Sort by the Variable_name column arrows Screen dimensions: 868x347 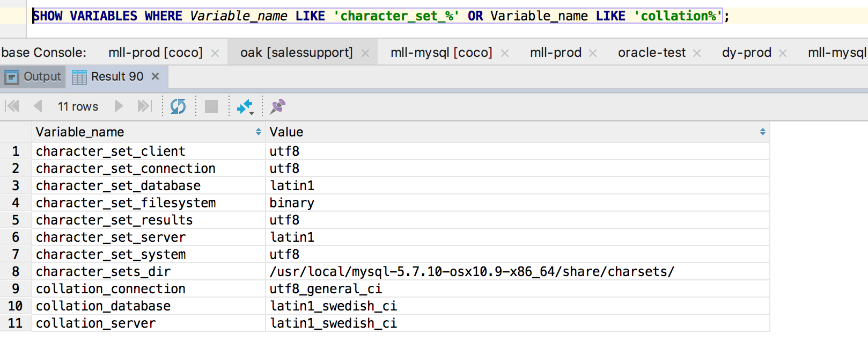click(x=258, y=132)
